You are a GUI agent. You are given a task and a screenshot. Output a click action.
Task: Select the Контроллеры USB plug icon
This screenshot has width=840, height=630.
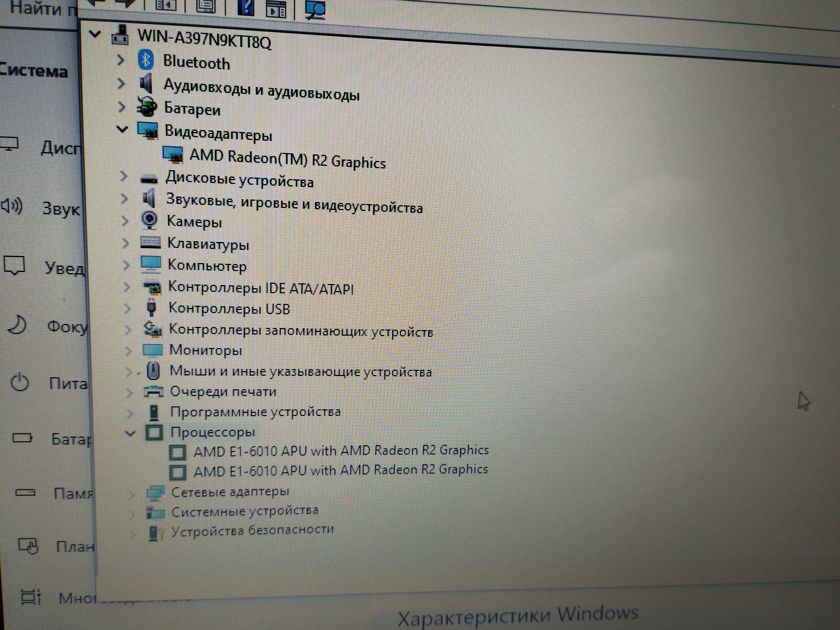pyautogui.click(x=151, y=308)
